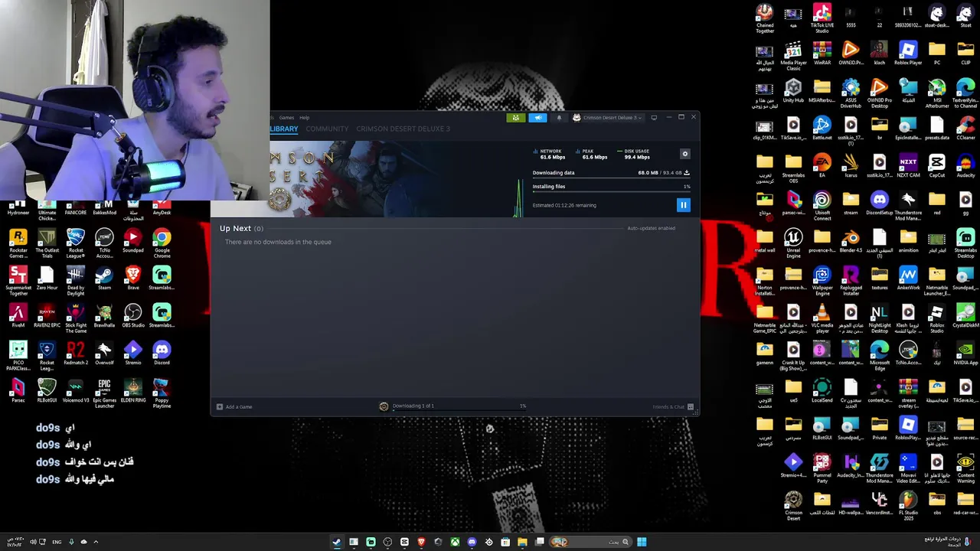This screenshot has width=980, height=551.
Task: Open Steam from the taskbar
Action: pos(337,542)
